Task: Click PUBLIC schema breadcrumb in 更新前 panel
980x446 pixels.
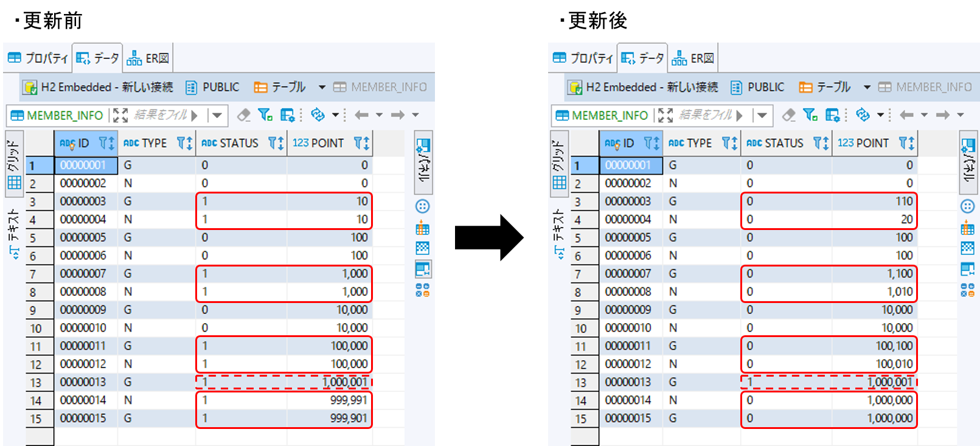Action: 212,87
